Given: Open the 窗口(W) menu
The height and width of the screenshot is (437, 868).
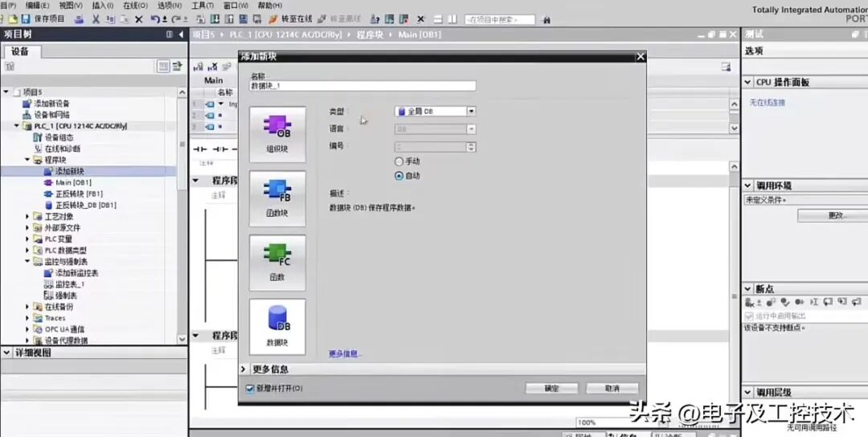Looking at the screenshot, I should (235, 6).
